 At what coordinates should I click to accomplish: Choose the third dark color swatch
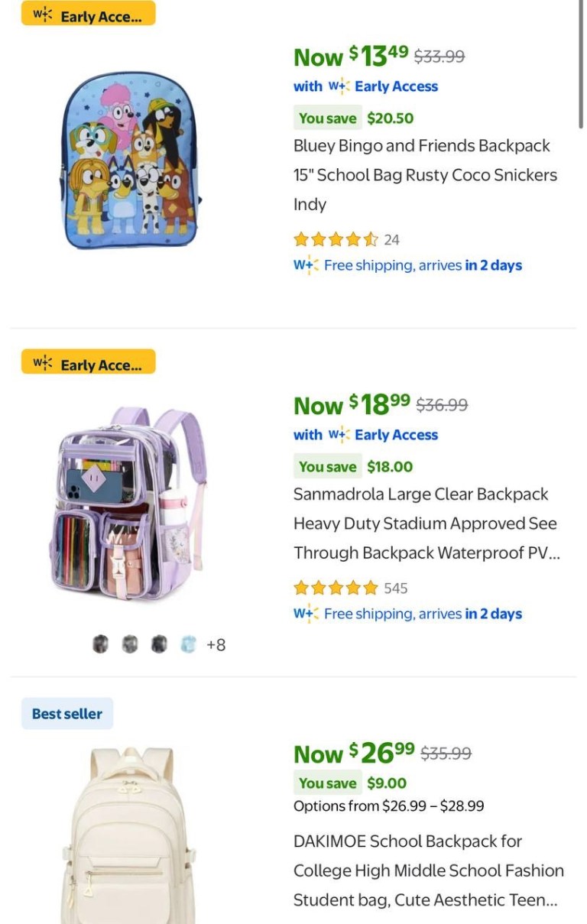tap(159, 644)
